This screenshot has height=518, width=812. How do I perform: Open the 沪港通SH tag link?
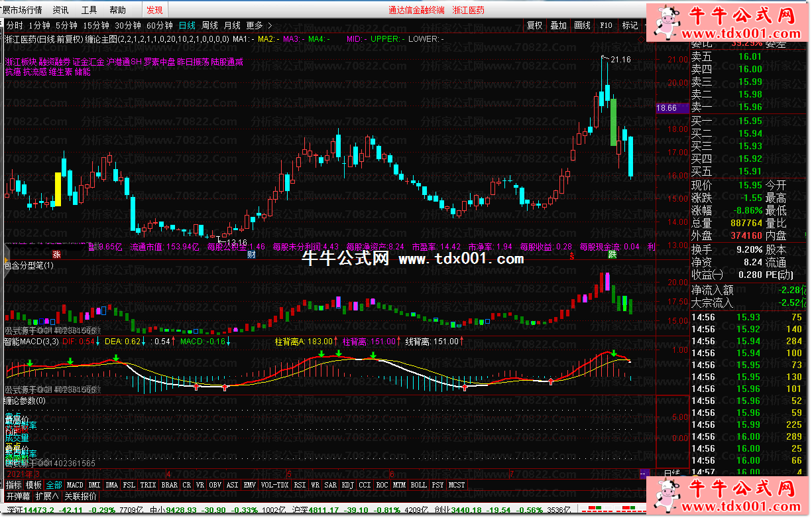(125, 62)
